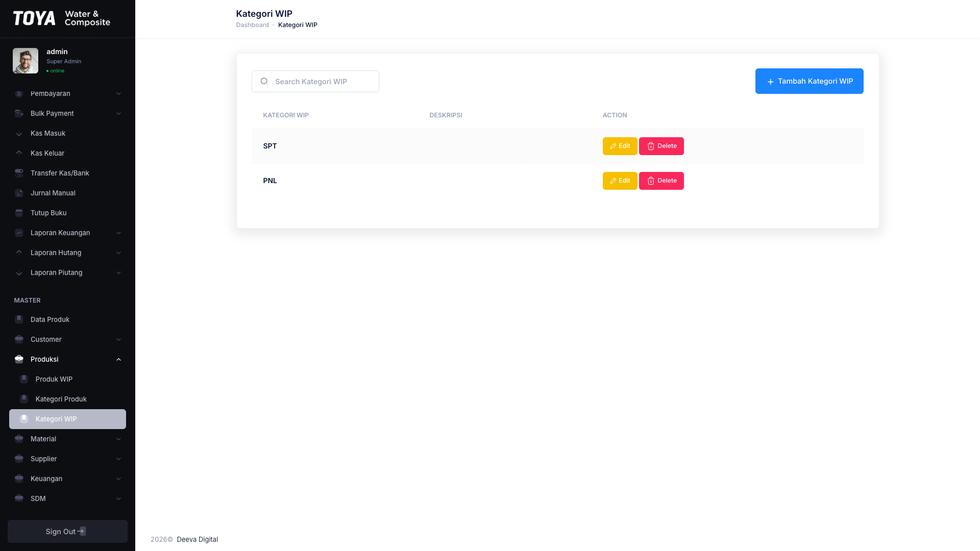Click the Supplier sidebar icon
This screenshot has width=980, height=551.
click(19, 459)
